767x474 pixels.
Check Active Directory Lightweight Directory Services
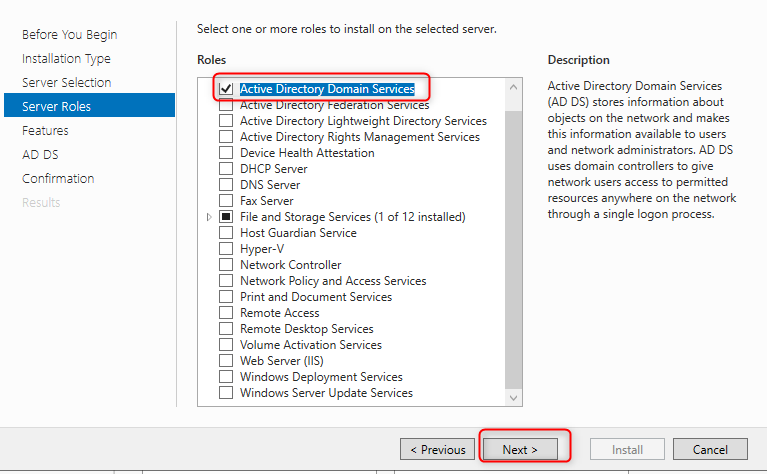point(226,121)
